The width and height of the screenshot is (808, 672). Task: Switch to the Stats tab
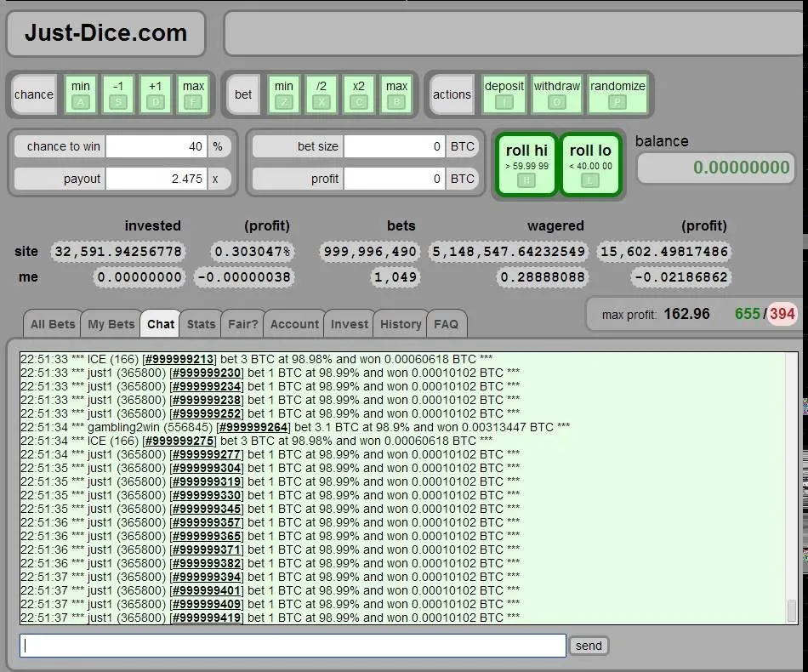pos(201,324)
